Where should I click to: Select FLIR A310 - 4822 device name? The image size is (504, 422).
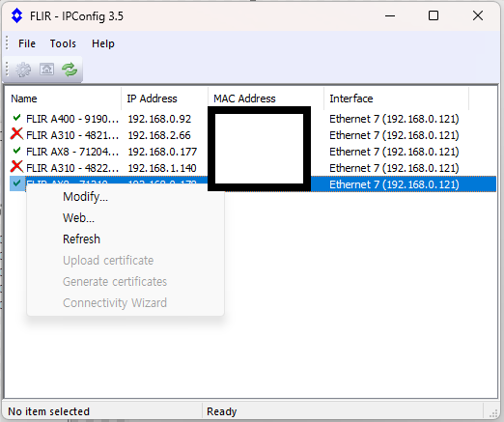[72, 168]
